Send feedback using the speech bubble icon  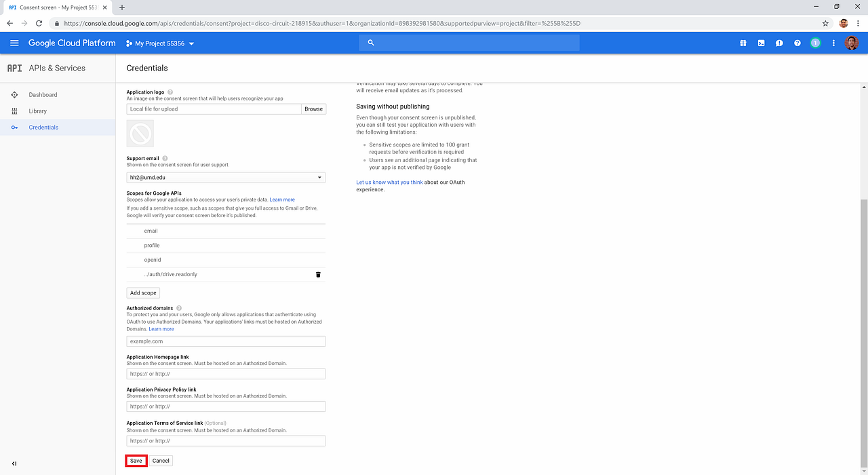[x=779, y=43]
